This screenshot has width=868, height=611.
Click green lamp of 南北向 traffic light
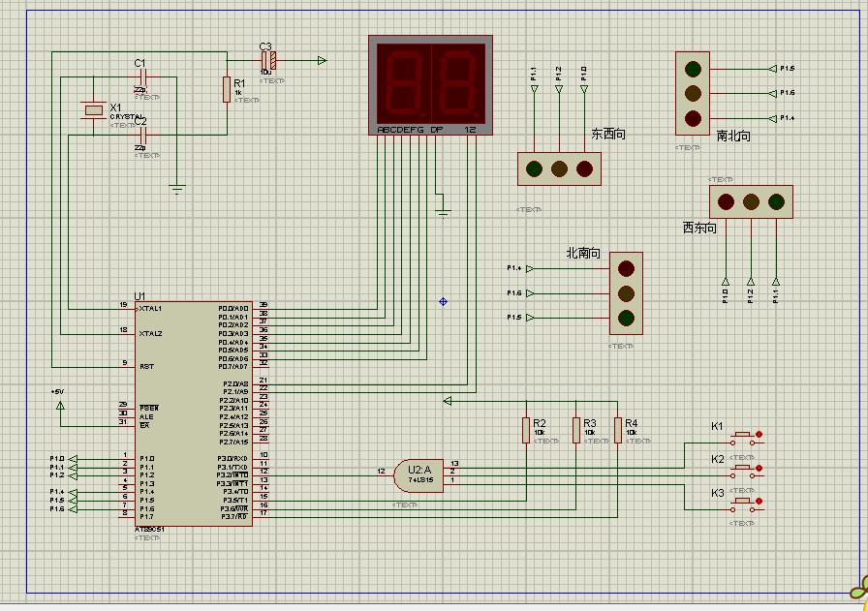point(693,69)
